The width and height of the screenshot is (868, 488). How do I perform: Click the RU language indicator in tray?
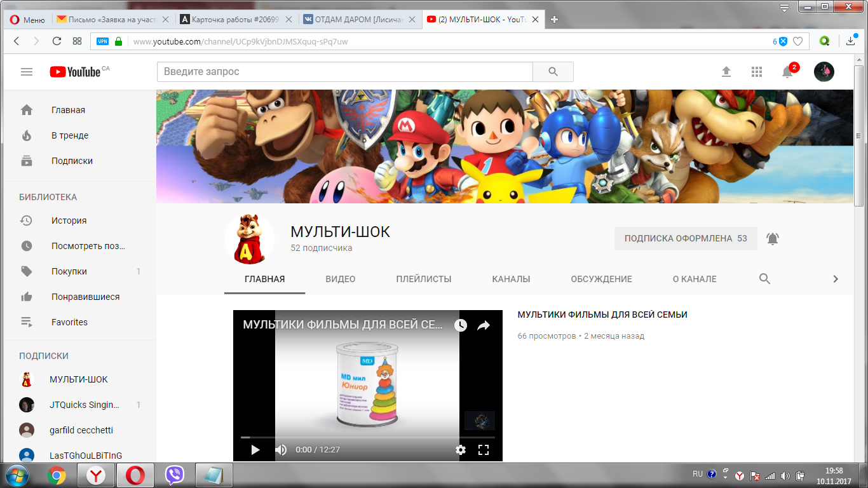[698, 474]
